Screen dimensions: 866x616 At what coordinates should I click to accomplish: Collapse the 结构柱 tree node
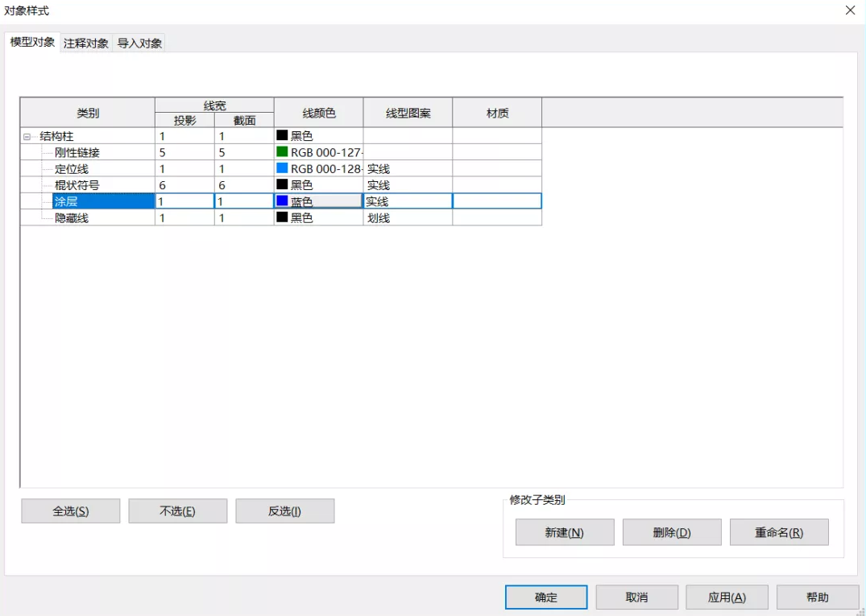coord(27,137)
